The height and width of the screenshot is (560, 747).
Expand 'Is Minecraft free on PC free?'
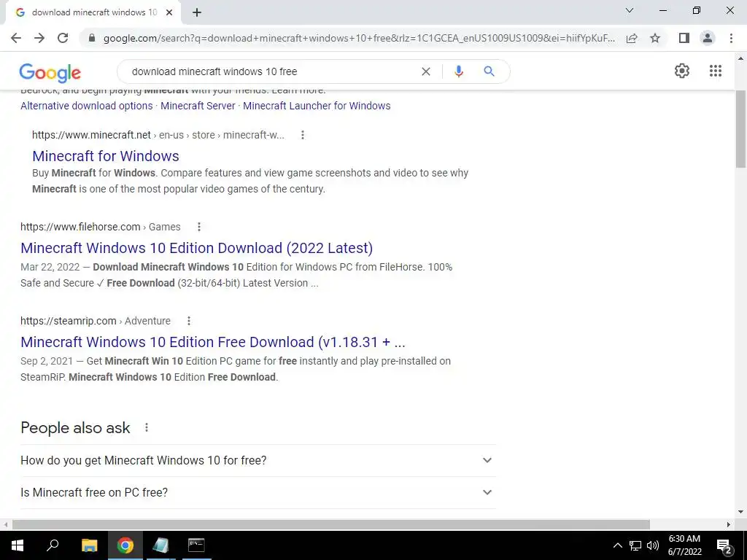(x=258, y=492)
